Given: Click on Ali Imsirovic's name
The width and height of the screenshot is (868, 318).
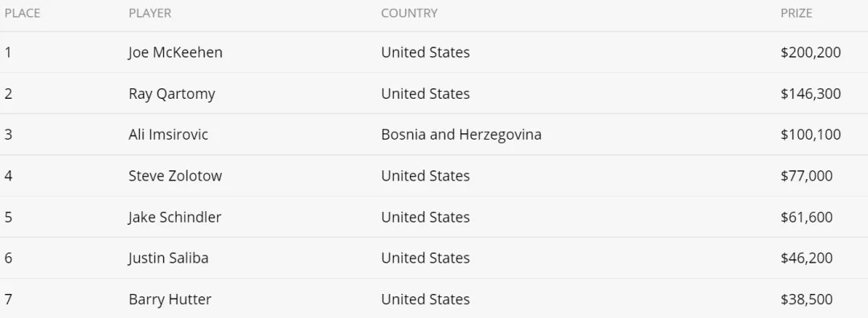Looking at the screenshot, I should 168,134.
